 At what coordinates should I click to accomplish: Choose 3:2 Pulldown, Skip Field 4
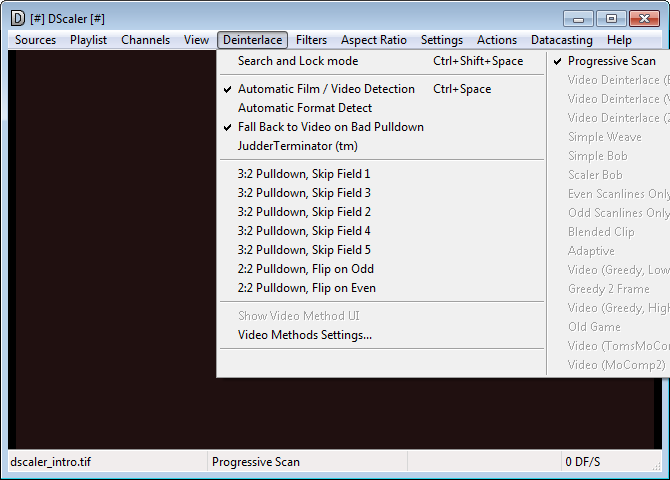382,231
